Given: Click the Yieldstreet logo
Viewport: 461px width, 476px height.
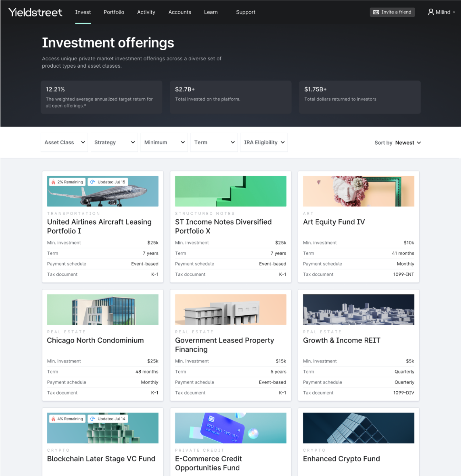Looking at the screenshot, I should pos(35,12).
